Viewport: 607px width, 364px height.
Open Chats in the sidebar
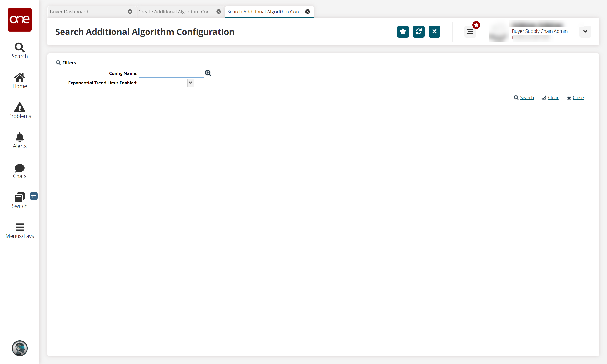[19, 171]
